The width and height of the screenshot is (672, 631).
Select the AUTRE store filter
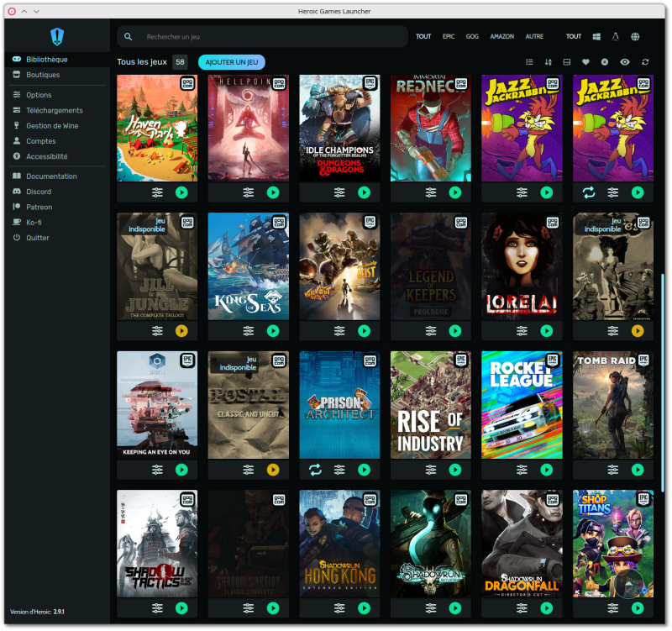coord(534,36)
